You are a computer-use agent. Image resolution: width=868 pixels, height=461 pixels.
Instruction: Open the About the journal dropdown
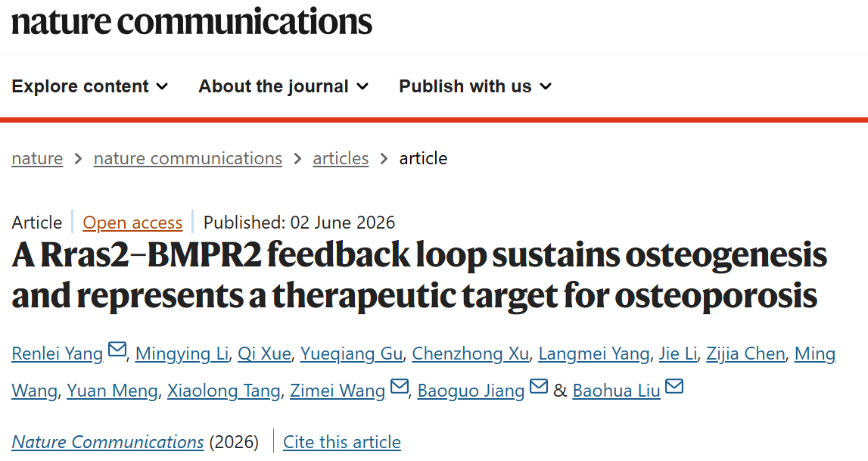[x=284, y=86]
